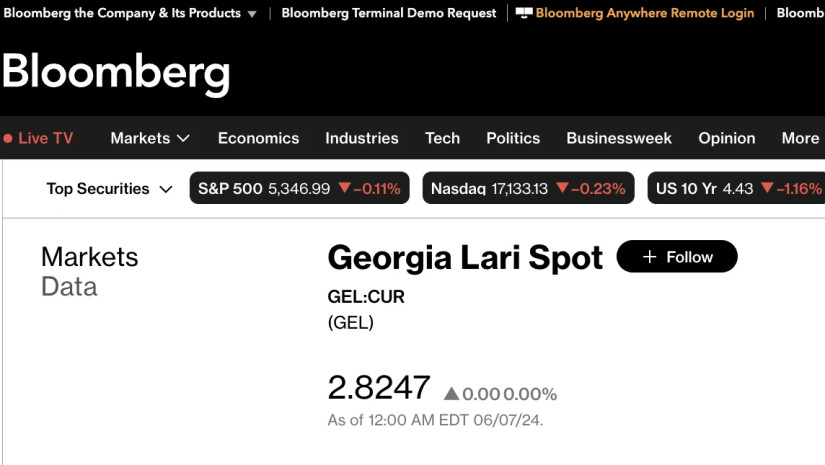Click the plus icon in Follow button

pyautogui.click(x=650, y=257)
